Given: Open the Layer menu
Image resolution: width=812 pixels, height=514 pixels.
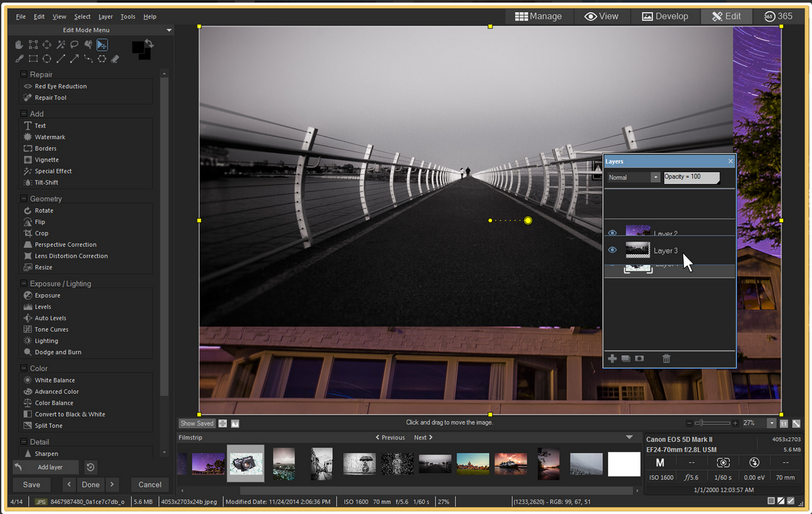Looking at the screenshot, I should point(106,16).
